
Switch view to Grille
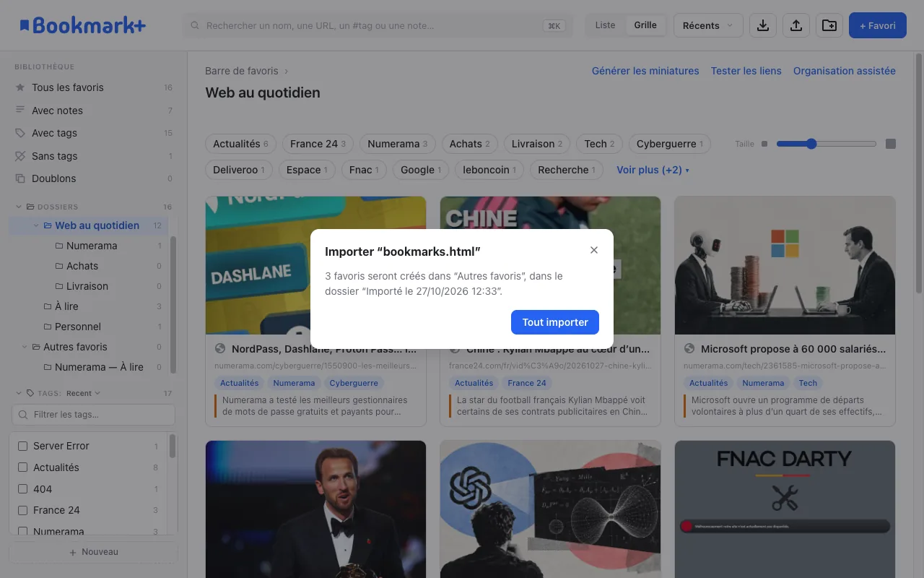coord(645,25)
